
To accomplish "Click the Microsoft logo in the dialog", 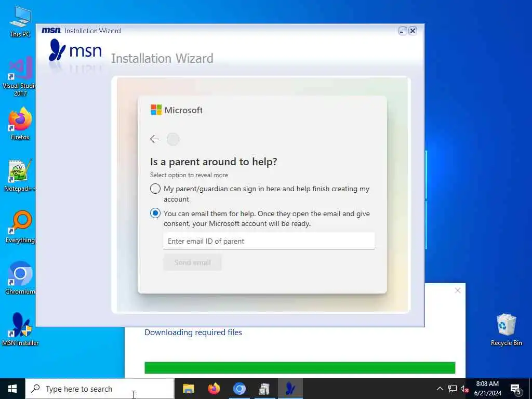I will click(177, 110).
